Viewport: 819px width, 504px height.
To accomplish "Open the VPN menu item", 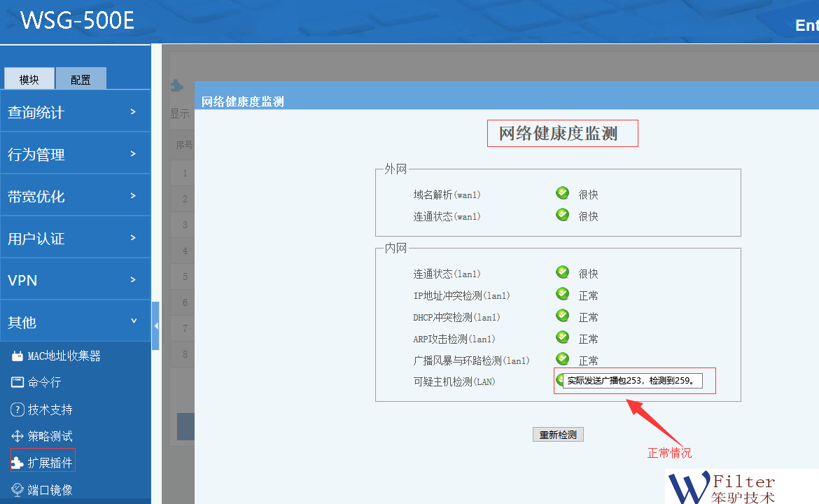I will pyautogui.click(x=75, y=280).
